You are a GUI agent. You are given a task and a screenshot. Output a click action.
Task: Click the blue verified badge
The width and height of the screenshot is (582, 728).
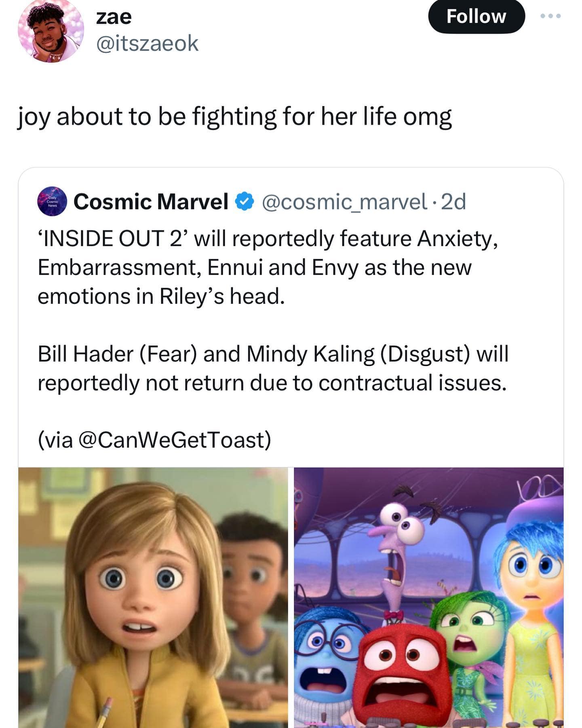245,201
